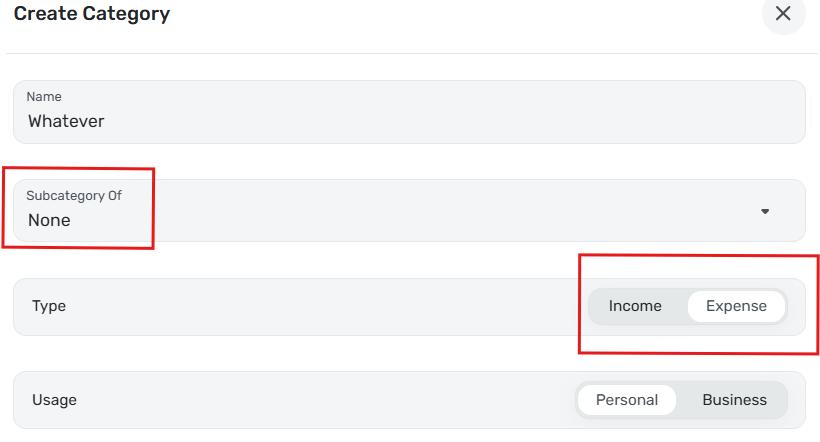
Task: Click the text "Whatever" in Name
Action: (x=66, y=121)
